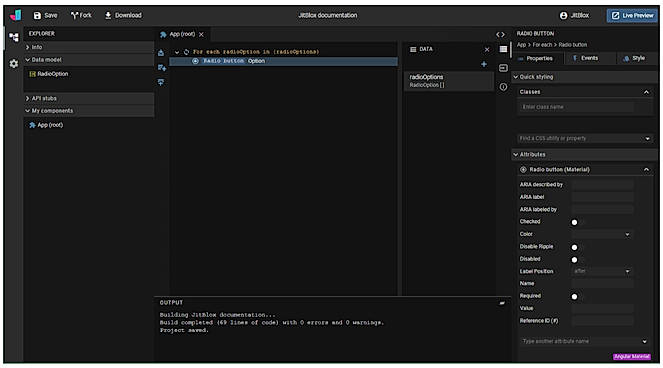The width and height of the screenshot is (663, 368).
Task: Open App (root) component in explorer
Action: point(46,125)
